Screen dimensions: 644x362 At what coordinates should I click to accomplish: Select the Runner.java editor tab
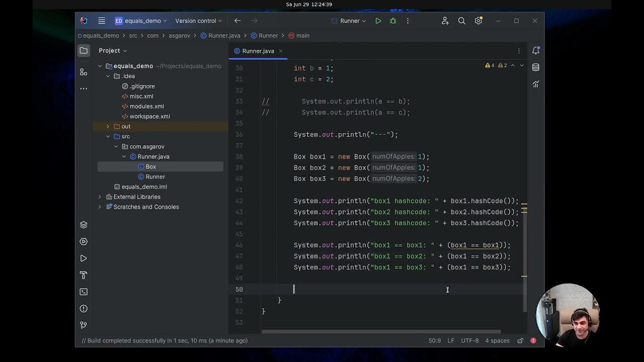coord(258,51)
